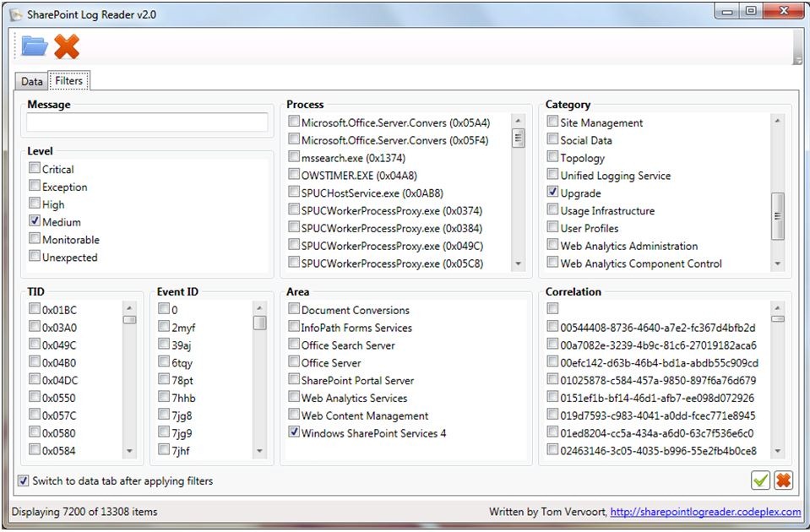Click the Event ID list down arrow
The image size is (810, 532).
260,451
